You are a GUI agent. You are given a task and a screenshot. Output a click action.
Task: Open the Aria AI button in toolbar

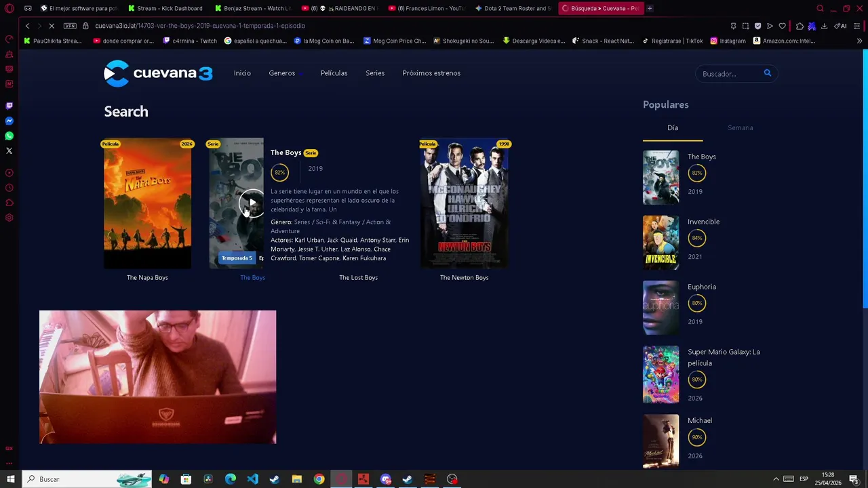pyautogui.click(x=841, y=26)
